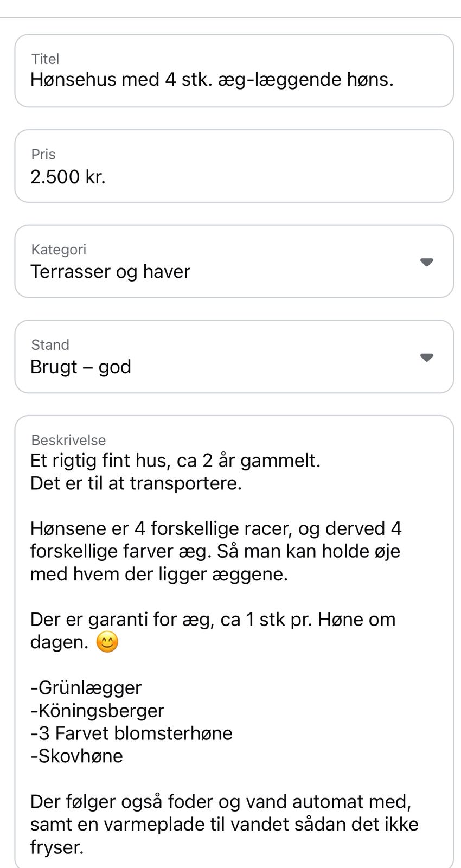
Task: Tap the Beskrivelse label
Action: click(x=68, y=440)
